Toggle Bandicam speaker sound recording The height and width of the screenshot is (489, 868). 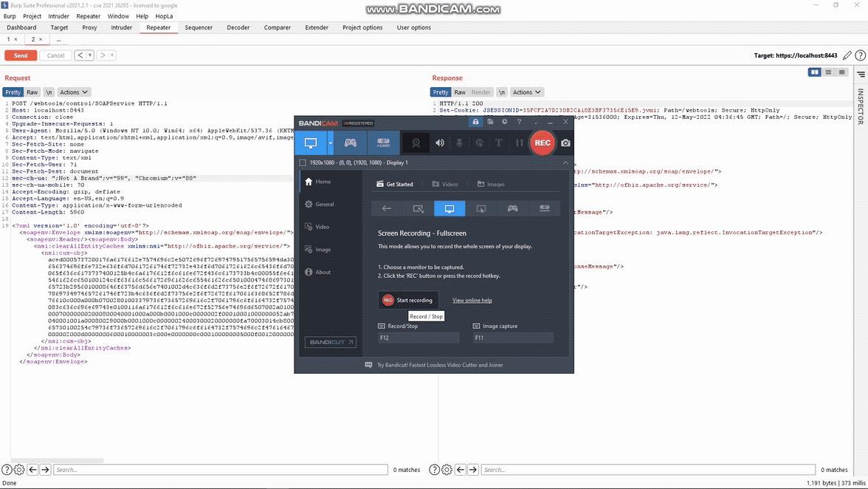(x=440, y=143)
